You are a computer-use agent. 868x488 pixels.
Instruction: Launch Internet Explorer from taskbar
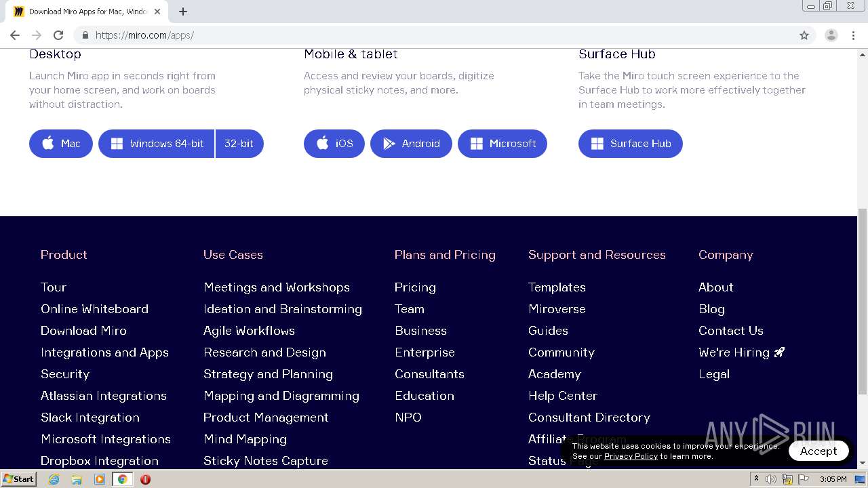point(54,479)
